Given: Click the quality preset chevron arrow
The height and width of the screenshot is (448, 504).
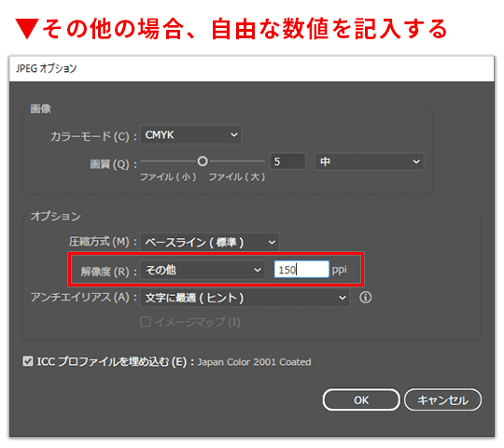Looking at the screenshot, I should point(416,161).
